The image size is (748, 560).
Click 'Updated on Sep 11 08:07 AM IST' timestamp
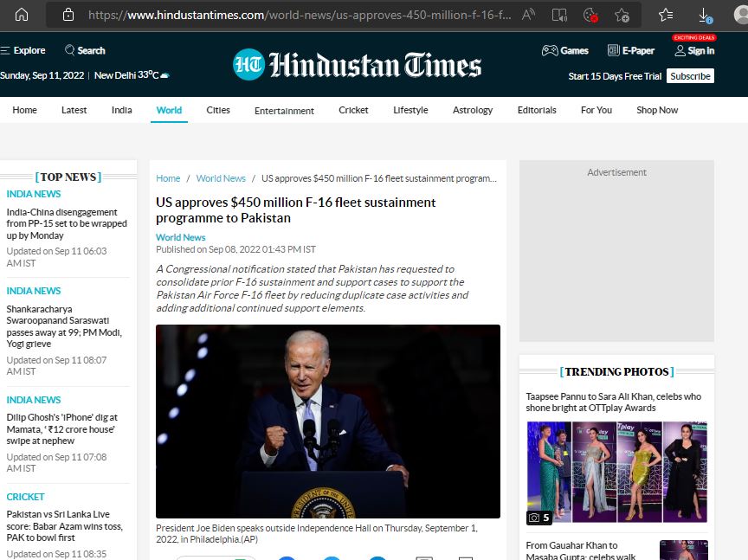click(56, 366)
